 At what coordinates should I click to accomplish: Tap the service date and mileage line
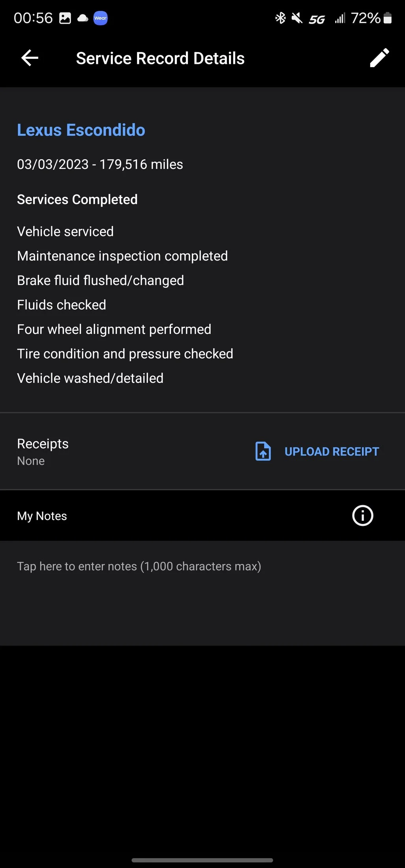click(x=100, y=164)
